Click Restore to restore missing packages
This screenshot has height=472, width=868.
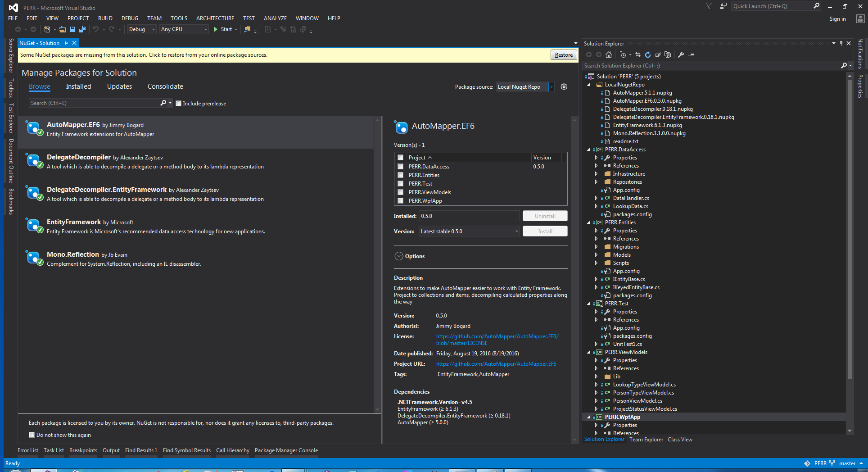[564, 55]
